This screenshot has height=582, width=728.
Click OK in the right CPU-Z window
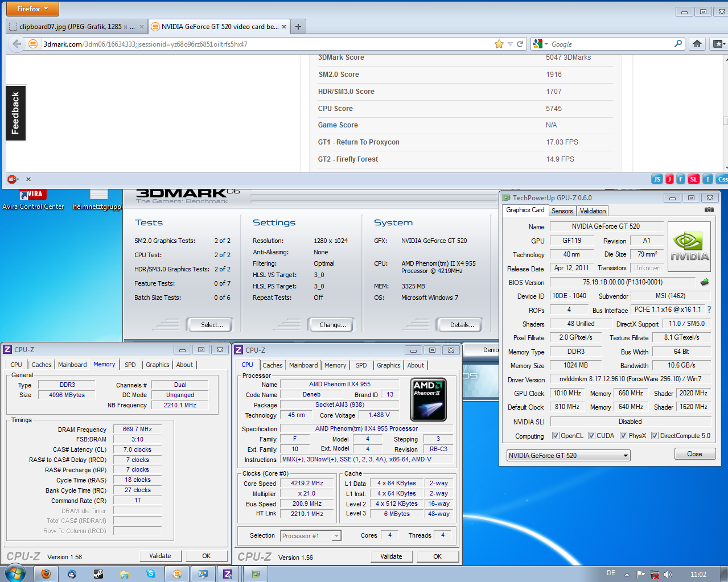[437, 556]
